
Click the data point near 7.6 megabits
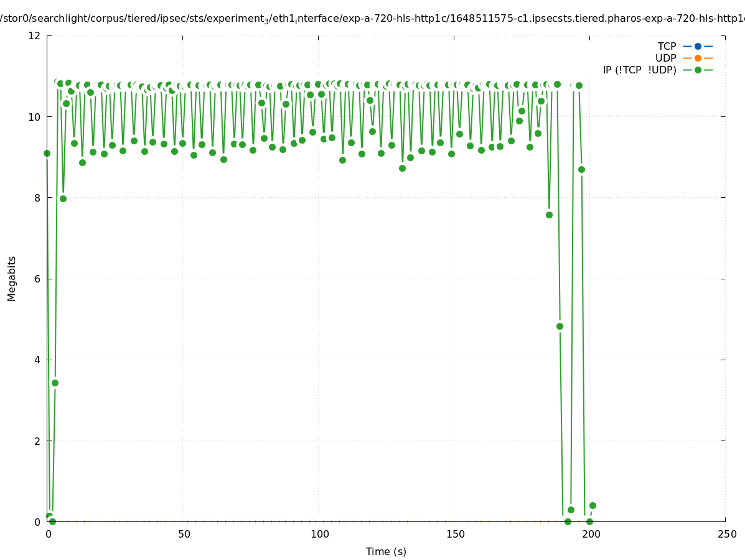(x=549, y=215)
